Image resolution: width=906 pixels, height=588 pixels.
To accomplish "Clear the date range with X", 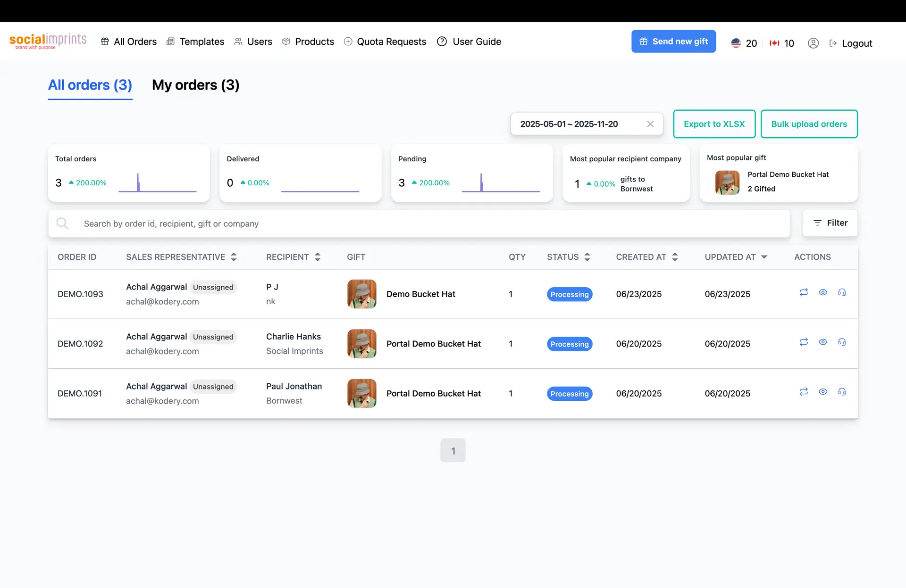I will (x=650, y=124).
